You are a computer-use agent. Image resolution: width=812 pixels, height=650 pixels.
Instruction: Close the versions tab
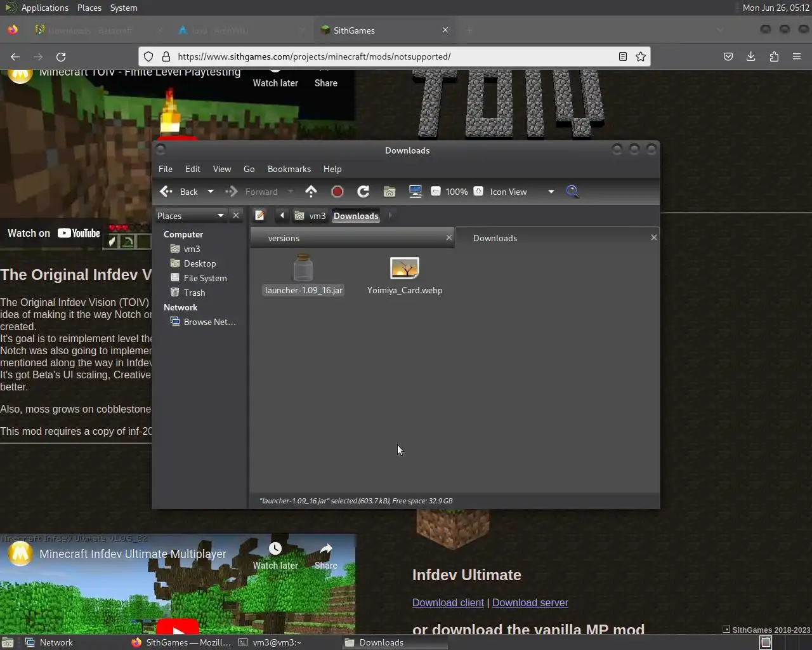click(x=449, y=237)
